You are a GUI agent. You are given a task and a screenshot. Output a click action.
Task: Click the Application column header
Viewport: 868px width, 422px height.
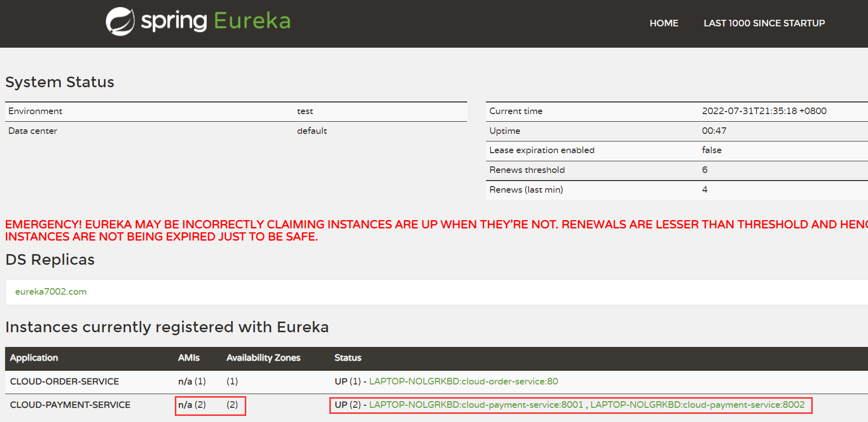(34, 358)
